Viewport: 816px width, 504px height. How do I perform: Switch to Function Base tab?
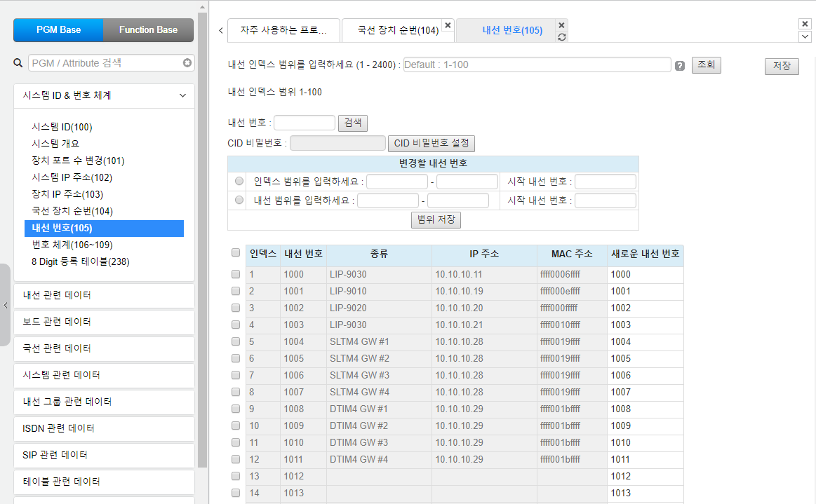pos(148,30)
